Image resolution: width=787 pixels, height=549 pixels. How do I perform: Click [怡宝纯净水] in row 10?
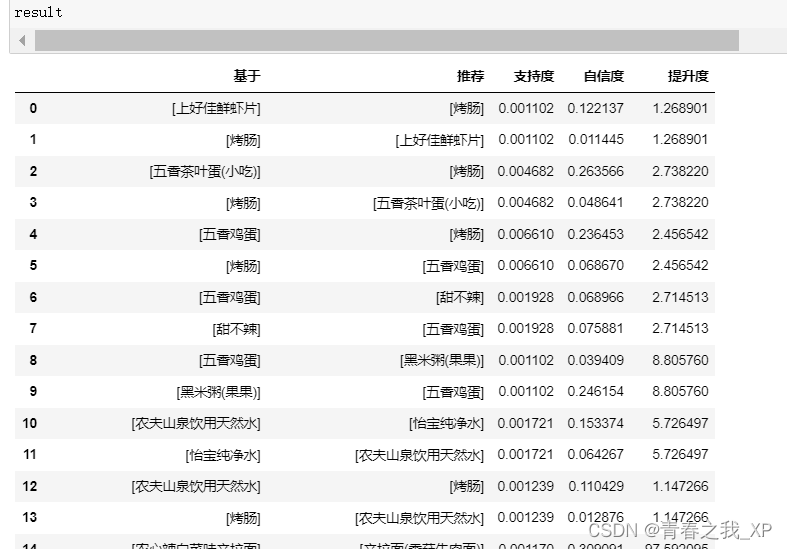point(446,424)
